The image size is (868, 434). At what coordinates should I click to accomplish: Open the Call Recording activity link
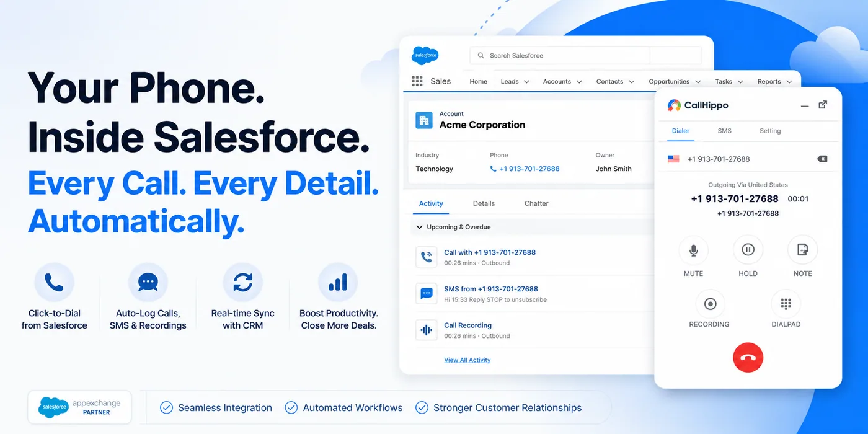467,325
